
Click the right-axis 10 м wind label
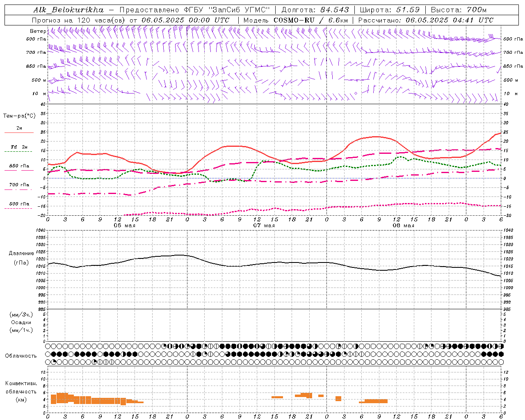coord(511,94)
